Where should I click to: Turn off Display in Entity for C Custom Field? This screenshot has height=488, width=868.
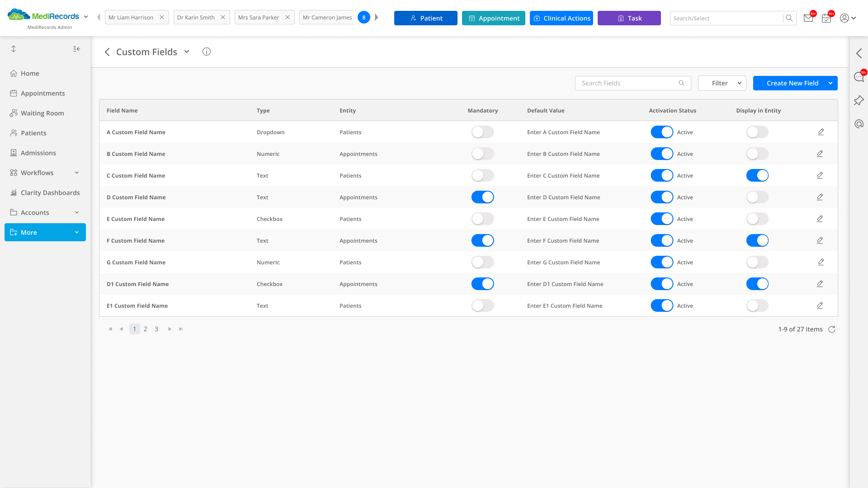point(757,175)
